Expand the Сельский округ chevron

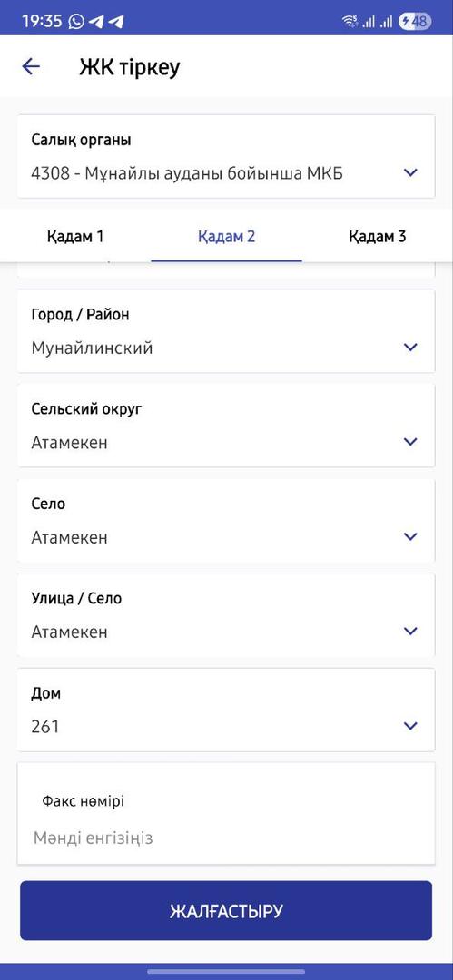click(410, 442)
